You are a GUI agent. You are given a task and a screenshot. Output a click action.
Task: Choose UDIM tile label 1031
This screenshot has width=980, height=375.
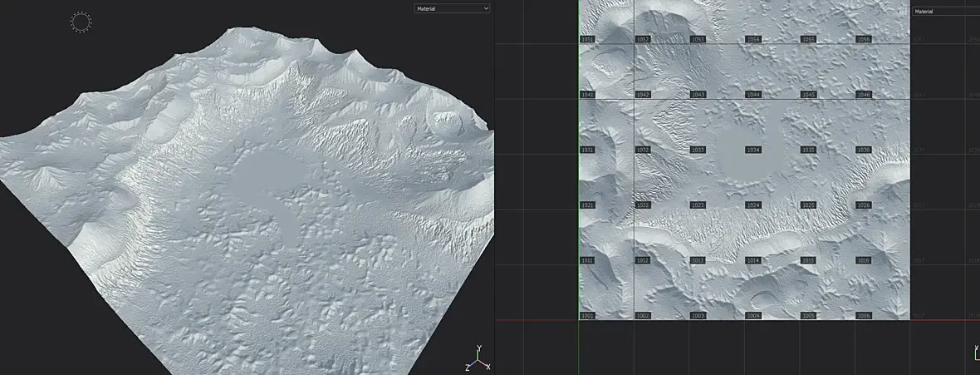(587, 150)
